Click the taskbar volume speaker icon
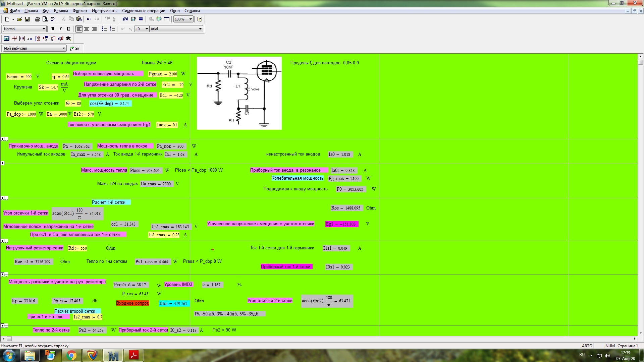Viewport: 644px width, 362px height. coord(607,356)
